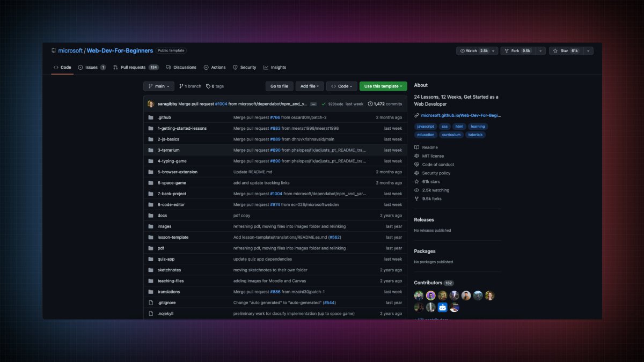This screenshot has width=644, height=362.
Task: Click the folder icon beside 6-space-game
Action: click(x=151, y=183)
